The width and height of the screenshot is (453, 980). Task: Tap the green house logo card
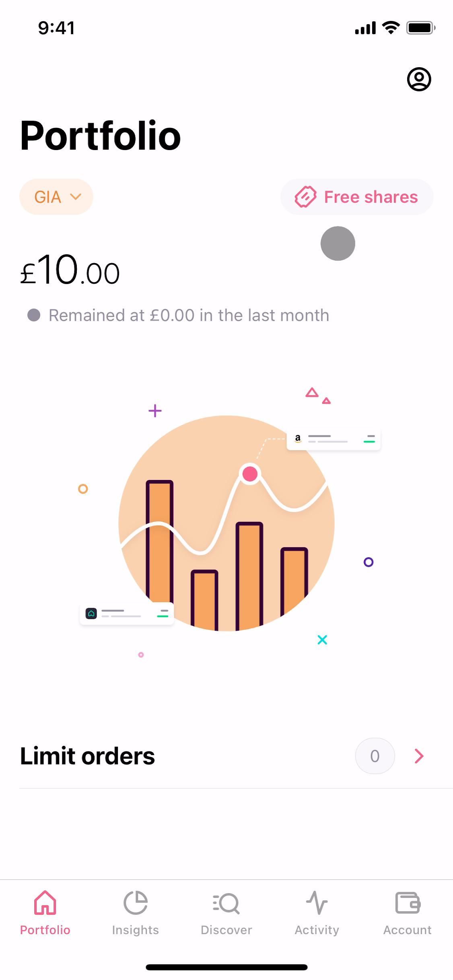[x=127, y=614]
